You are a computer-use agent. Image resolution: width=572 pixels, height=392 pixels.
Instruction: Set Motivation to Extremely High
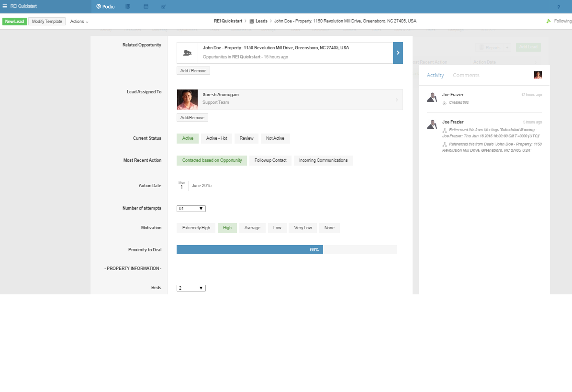196,228
